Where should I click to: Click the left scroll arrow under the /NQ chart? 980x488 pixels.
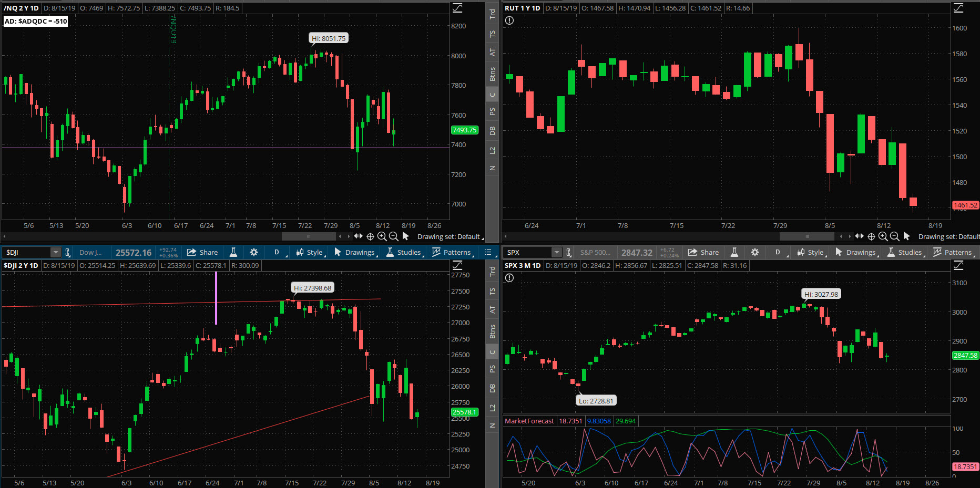(x=4, y=237)
